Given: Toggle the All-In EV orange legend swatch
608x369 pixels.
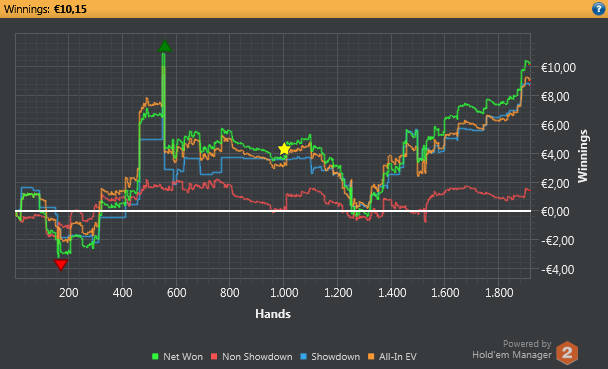Looking at the screenshot, I should point(371,356).
